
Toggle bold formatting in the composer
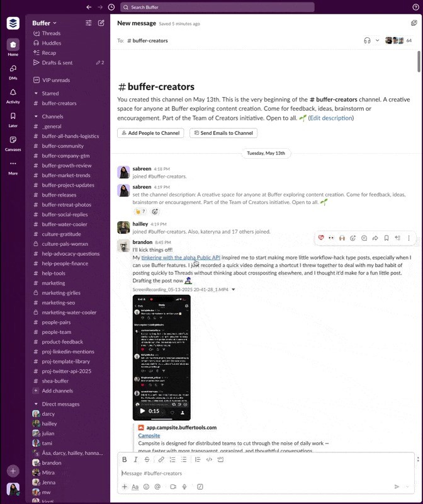(x=125, y=460)
